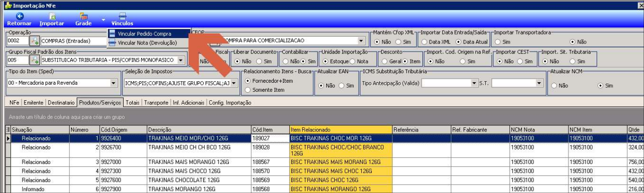Click Cód.Item cell containing 189027
The height and width of the screenshot is (193, 644).
(270, 137)
